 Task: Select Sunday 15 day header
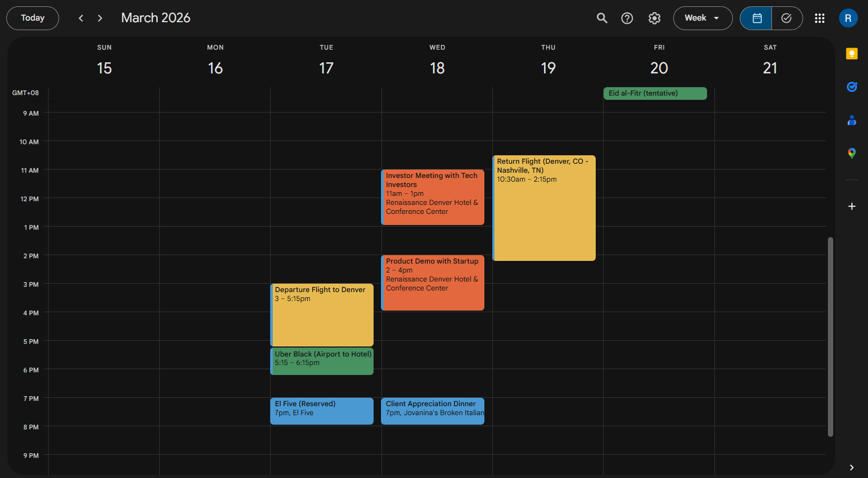104,68
